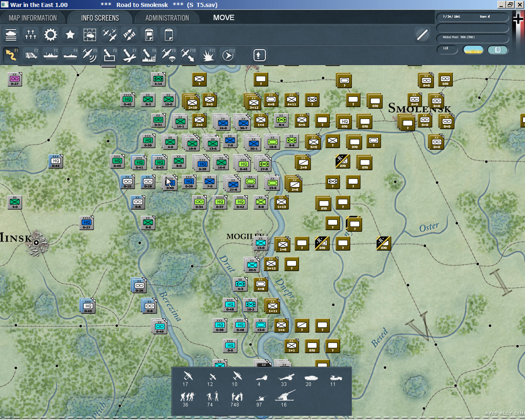Click the 112 admin points box

point(447,50)
